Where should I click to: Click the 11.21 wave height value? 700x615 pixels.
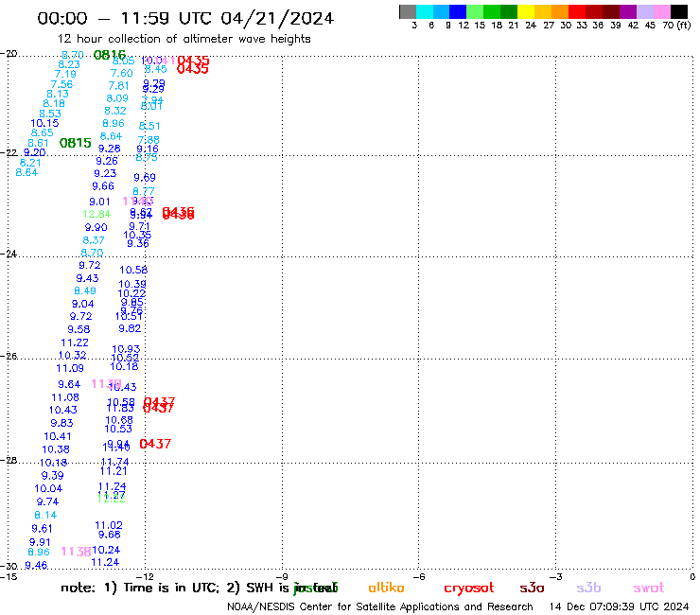114,471
